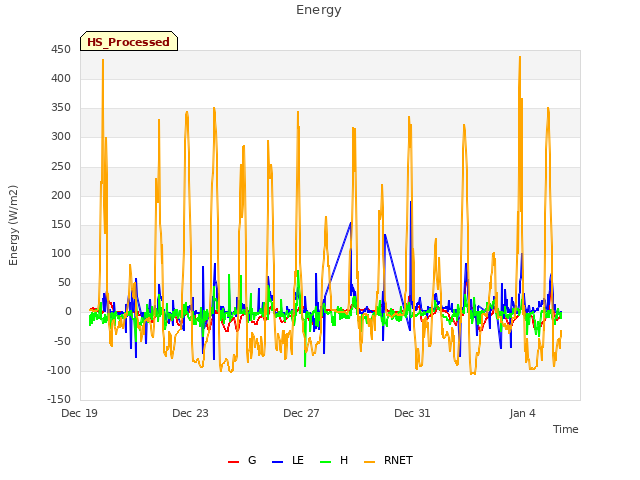Click the HS_Processed label box
This screenshot has width=640, height=480.
129,41
